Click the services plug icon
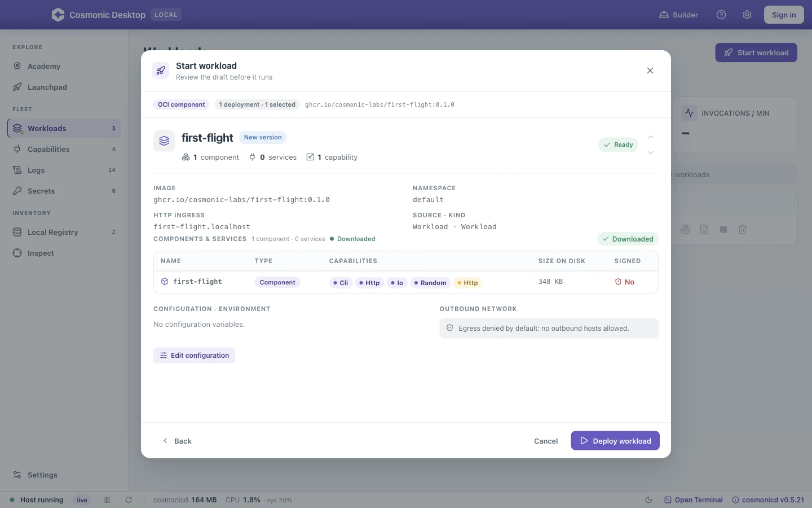Viewport: 812px width, 508px height. pyautogui.click(x=252, y=157)
